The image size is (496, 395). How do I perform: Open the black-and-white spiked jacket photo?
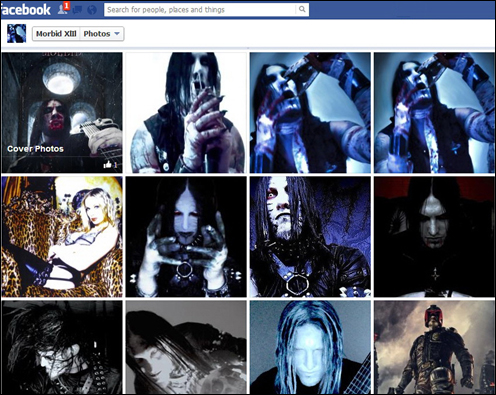point(62,347)
